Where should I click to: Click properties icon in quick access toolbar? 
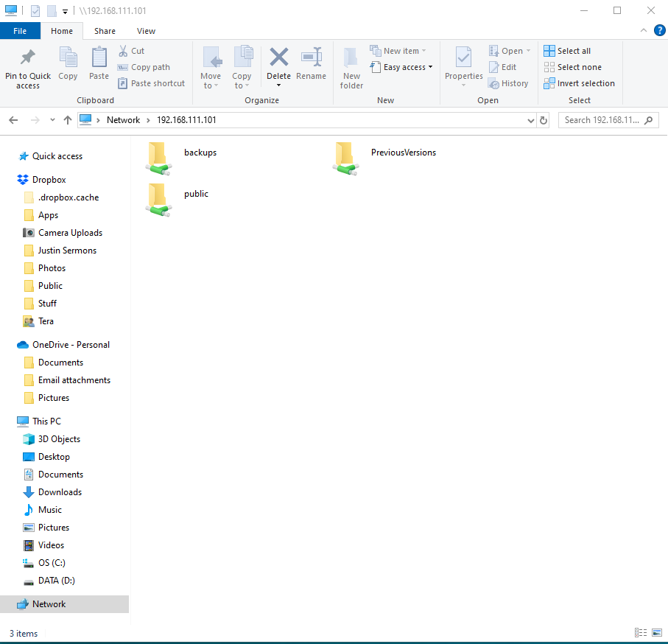(x=35, y=10)
